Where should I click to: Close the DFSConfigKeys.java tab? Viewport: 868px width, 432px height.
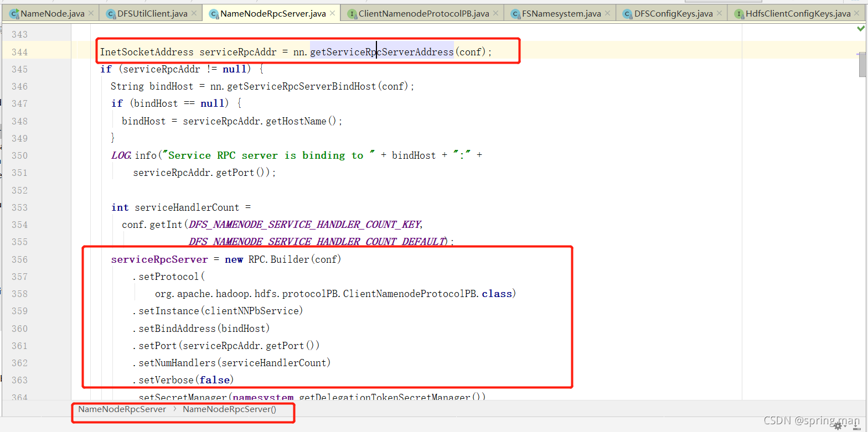pos(719,13)
